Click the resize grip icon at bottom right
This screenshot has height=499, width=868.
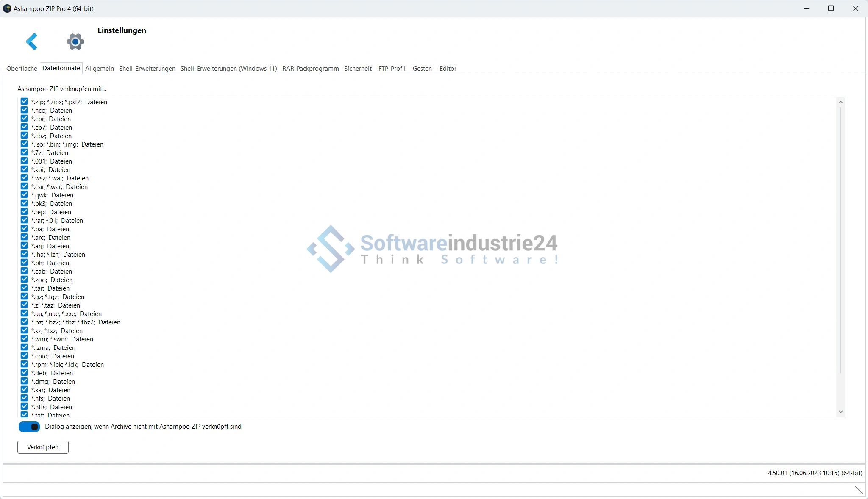point(859,490)
